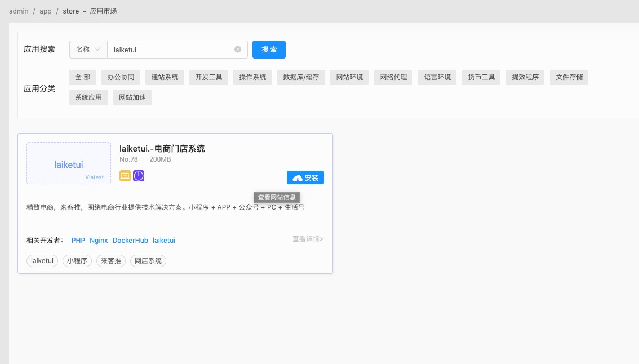Click the 网店系统 tag pill

coord(148,261)
